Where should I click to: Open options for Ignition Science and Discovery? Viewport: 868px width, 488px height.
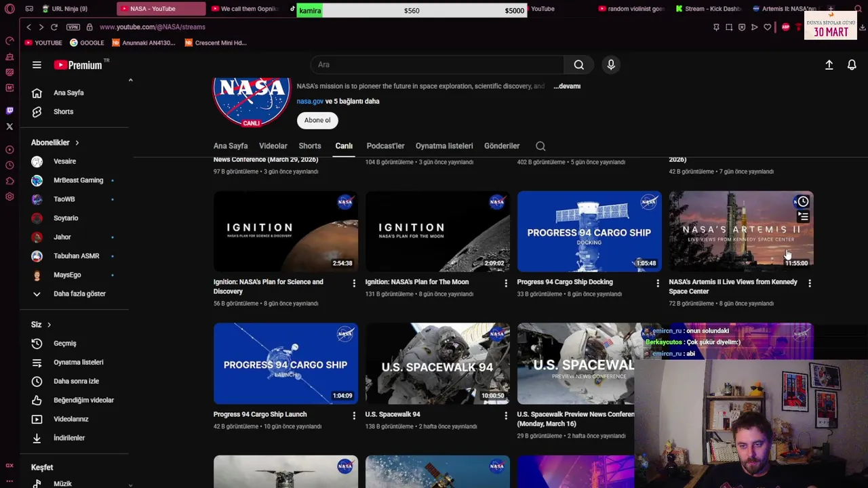[353, 283]
